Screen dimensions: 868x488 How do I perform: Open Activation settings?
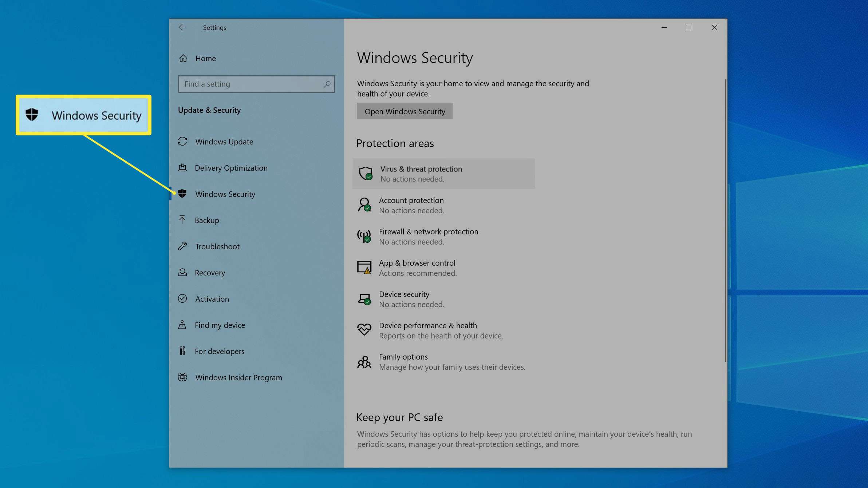257,299
